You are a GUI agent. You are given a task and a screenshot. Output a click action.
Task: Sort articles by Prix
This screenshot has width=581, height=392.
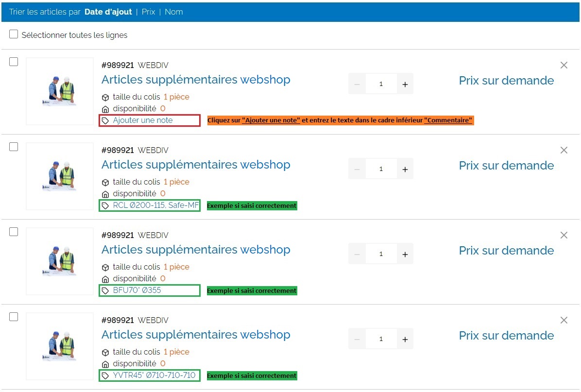(x=148, y=12)
